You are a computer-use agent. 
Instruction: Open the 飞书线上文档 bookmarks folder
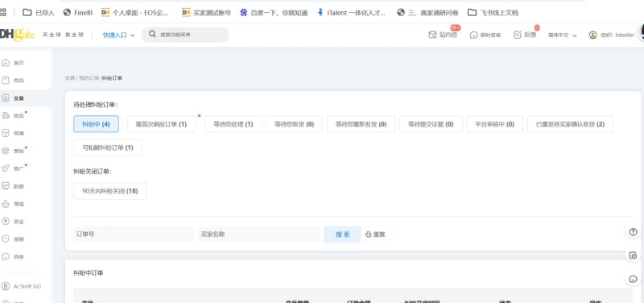click(493, 13)
